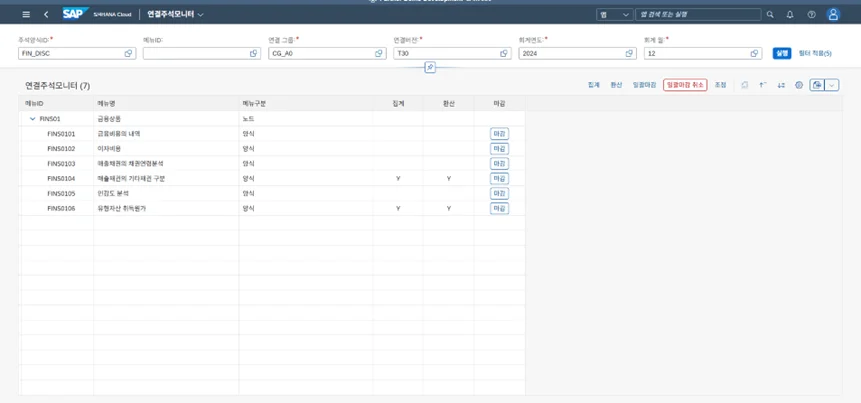The image size is (861, 403).
Task: Expand the search scope dropdown in header
Action: coord(614,15)
